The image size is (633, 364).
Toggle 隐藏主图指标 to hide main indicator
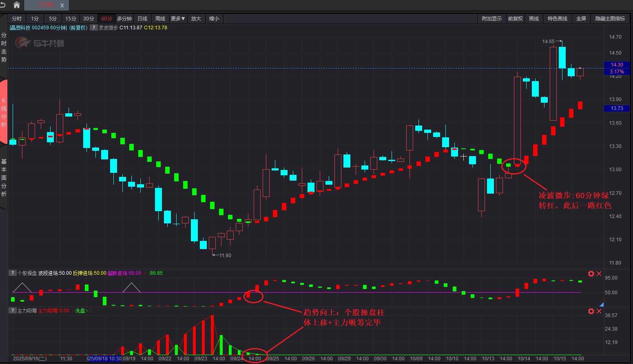610,19
